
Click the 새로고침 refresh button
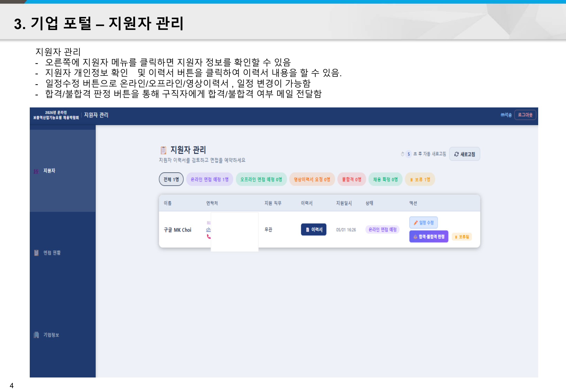(464, 154)
